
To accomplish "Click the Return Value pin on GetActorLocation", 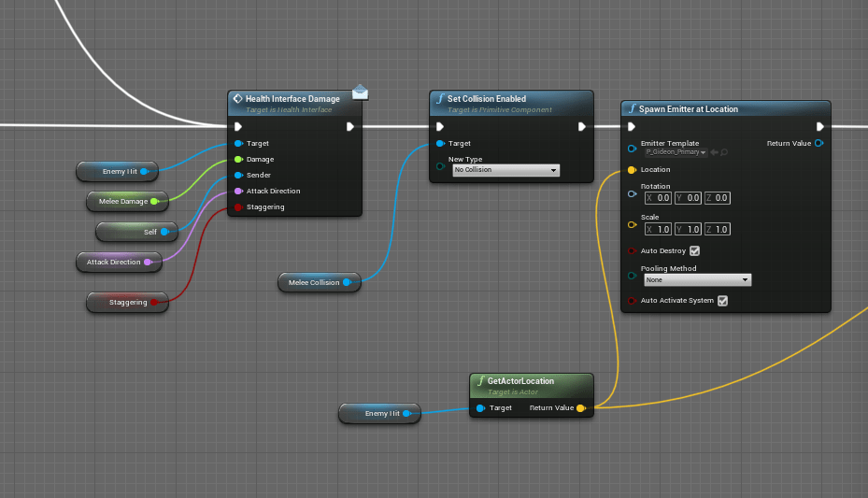I will [581, 408].
